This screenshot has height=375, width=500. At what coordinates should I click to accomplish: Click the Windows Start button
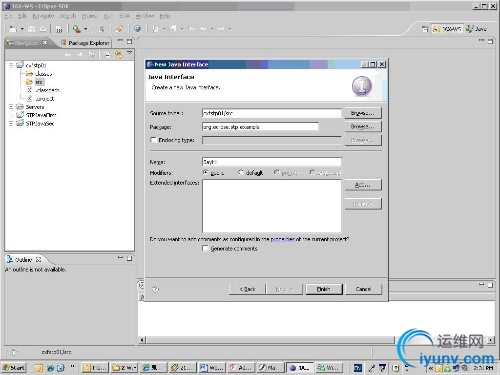[14, 368]
